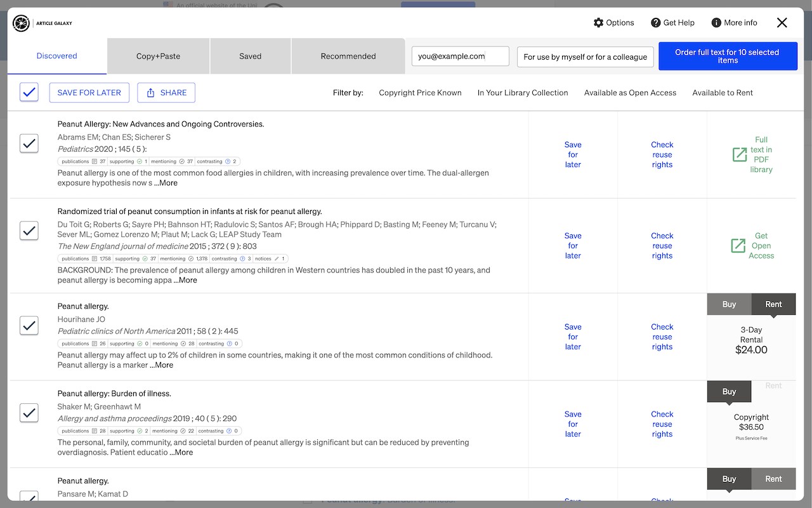812x508 pixels.
Task: Click the Share upload icon
Action: [x=151, y=93]
